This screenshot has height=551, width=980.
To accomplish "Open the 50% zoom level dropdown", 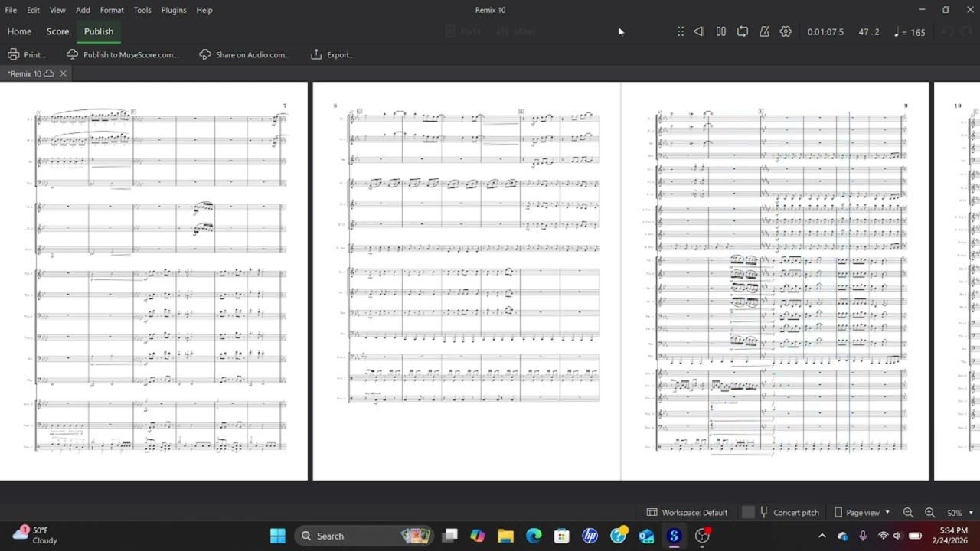I will click(960, 513).
